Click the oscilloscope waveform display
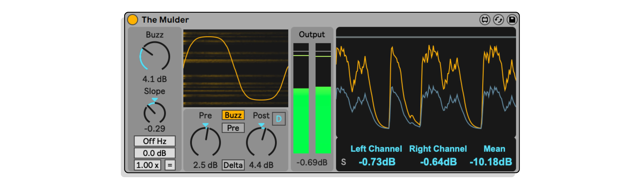Viewport: 644px width, 185px height. pos(426,82)
